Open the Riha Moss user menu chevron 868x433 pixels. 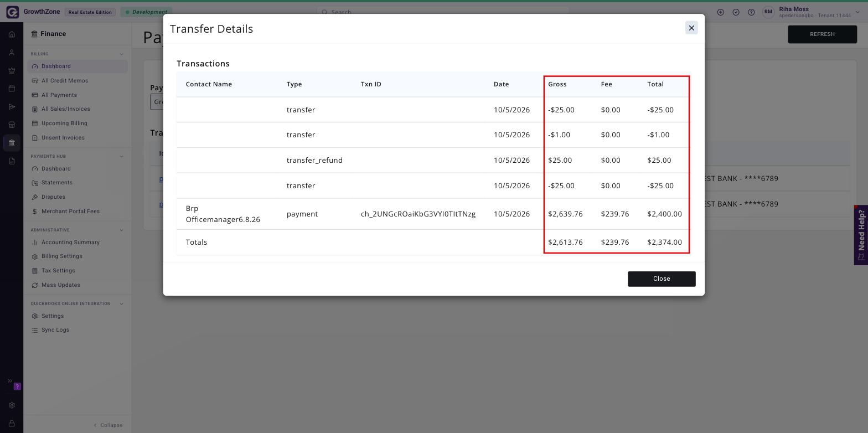(859, 12)
